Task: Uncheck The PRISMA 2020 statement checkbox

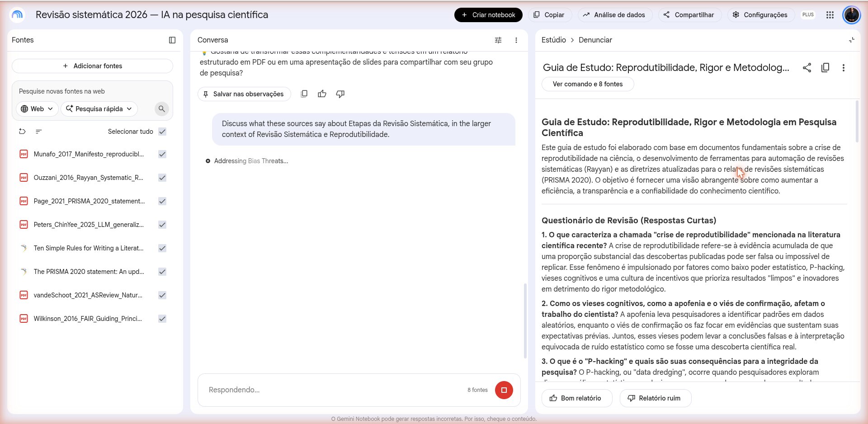Action: [x=162, y=272]
